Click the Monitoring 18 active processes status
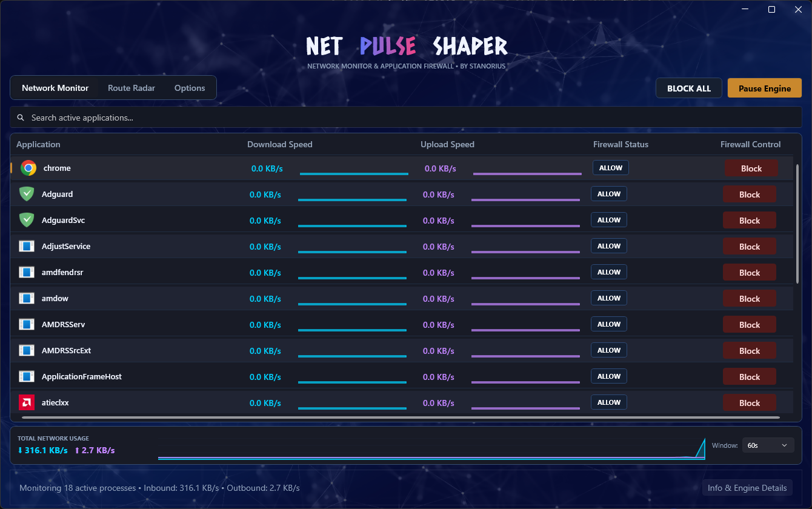The width and height of the screenshot is (812, 509). pos(159,488)
